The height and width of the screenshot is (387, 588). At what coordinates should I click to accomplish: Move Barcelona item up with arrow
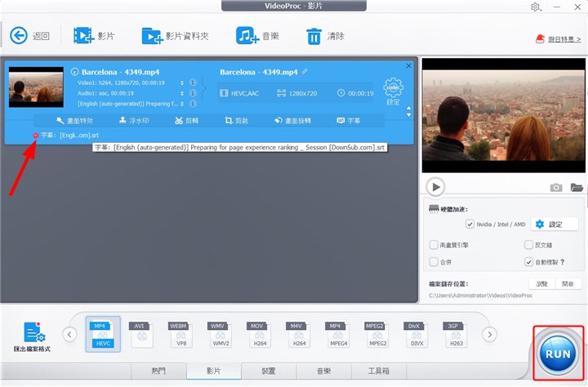tap(409, 108)
